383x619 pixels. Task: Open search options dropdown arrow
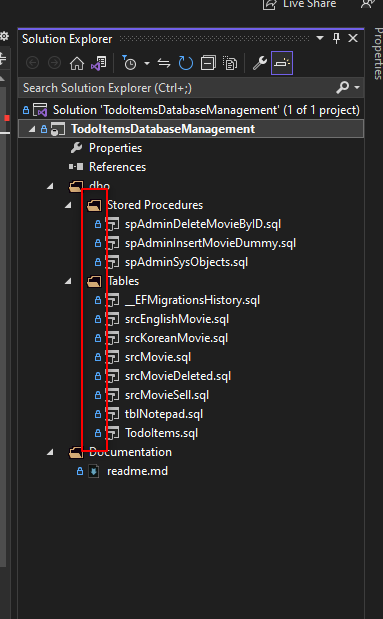357,87
